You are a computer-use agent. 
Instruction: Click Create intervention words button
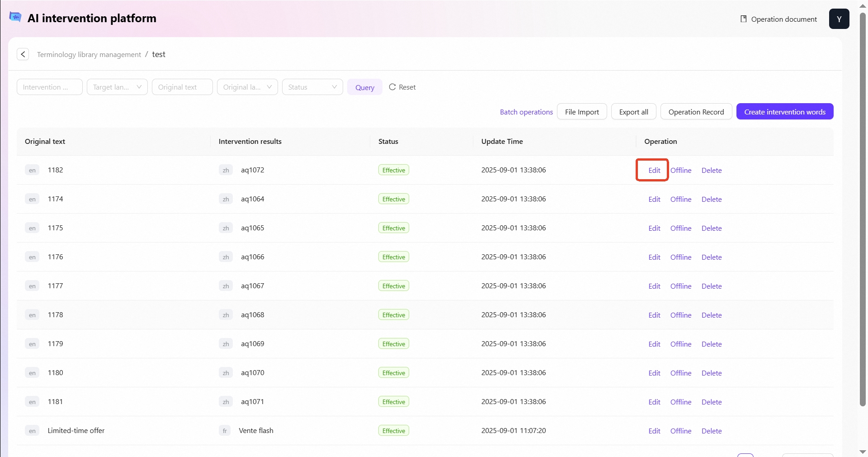pyautogui.click(x=784, y=112)
